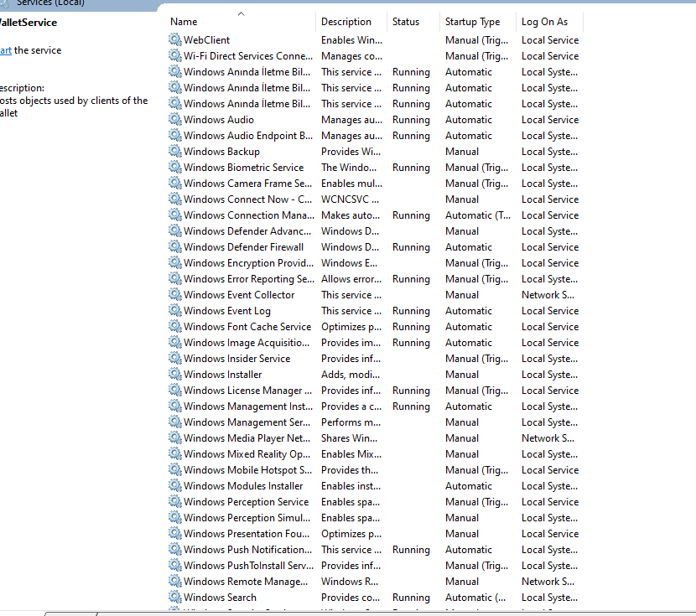This screenshot has width=696, height=616.
Task: Select the gear icon for Windows Audio
Action: (175, 120)
